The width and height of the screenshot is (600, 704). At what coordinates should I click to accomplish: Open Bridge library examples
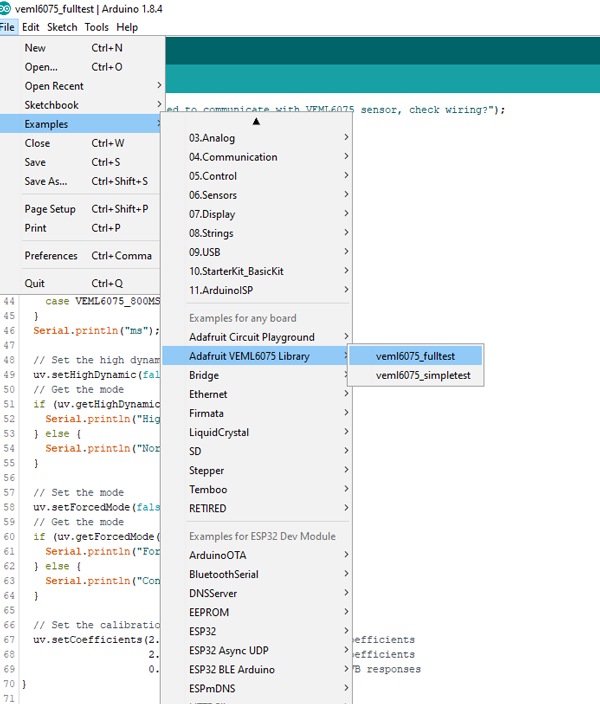256,375
